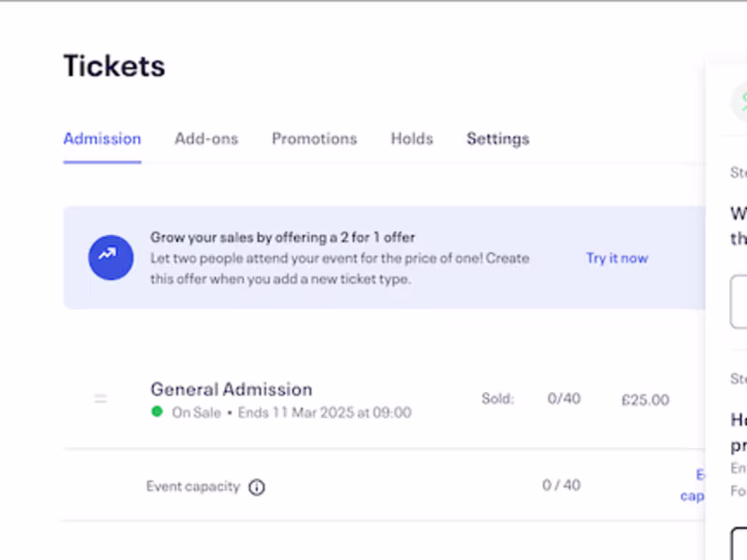
Task: Click the green icon atop side panel
Action: point(741,99)
